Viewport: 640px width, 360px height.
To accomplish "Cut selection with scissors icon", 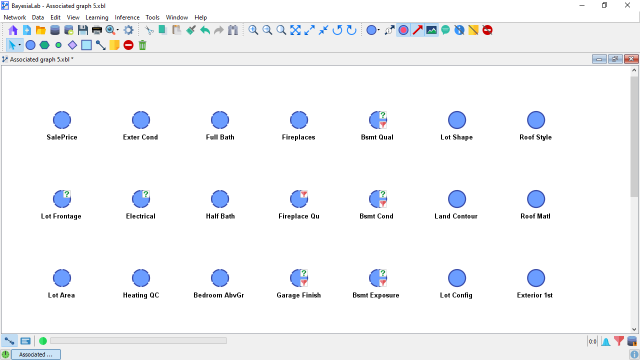I will pos(149,30).
